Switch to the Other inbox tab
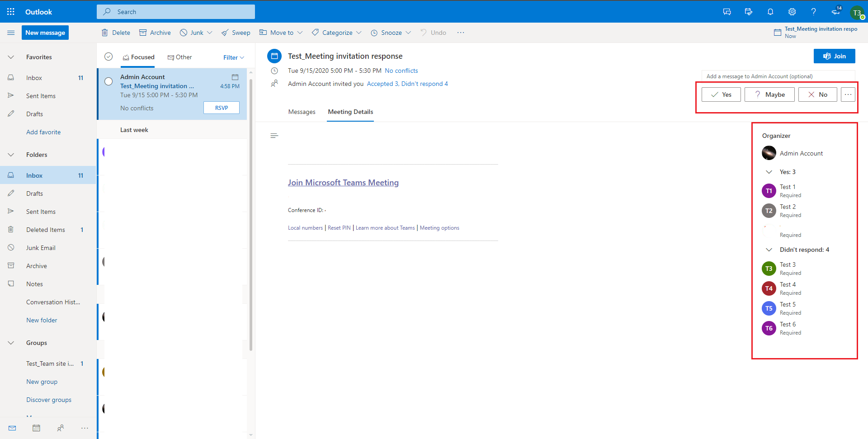This screenshot has height=439, width=868. 179,57
